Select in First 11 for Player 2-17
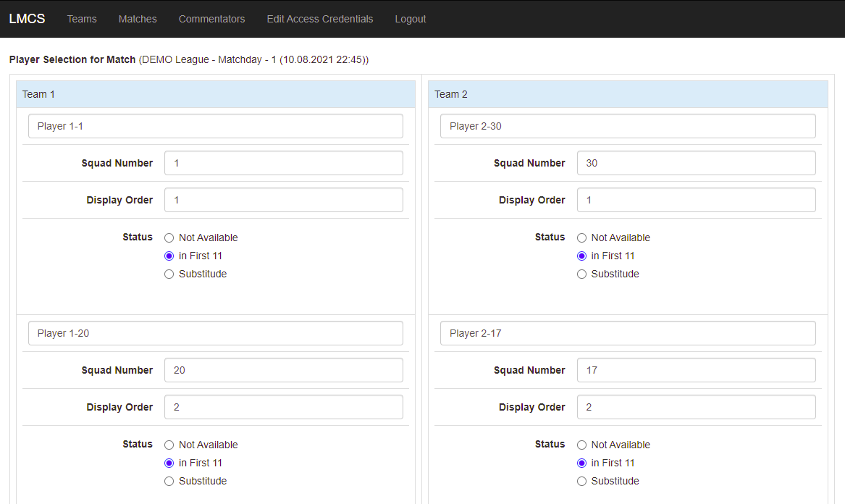Viewport: 845px width, 504px height. pyautogui.click(x=581, y=463)
